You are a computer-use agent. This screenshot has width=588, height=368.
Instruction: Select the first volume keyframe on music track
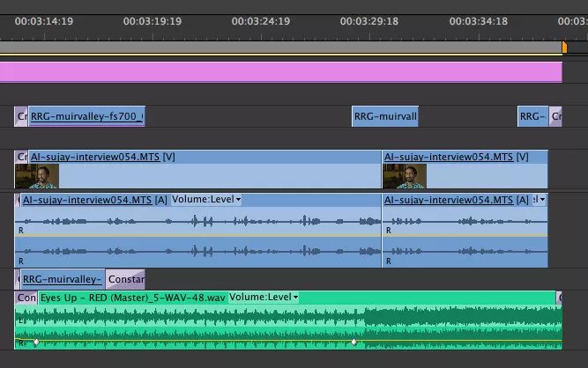pos(36,342)
